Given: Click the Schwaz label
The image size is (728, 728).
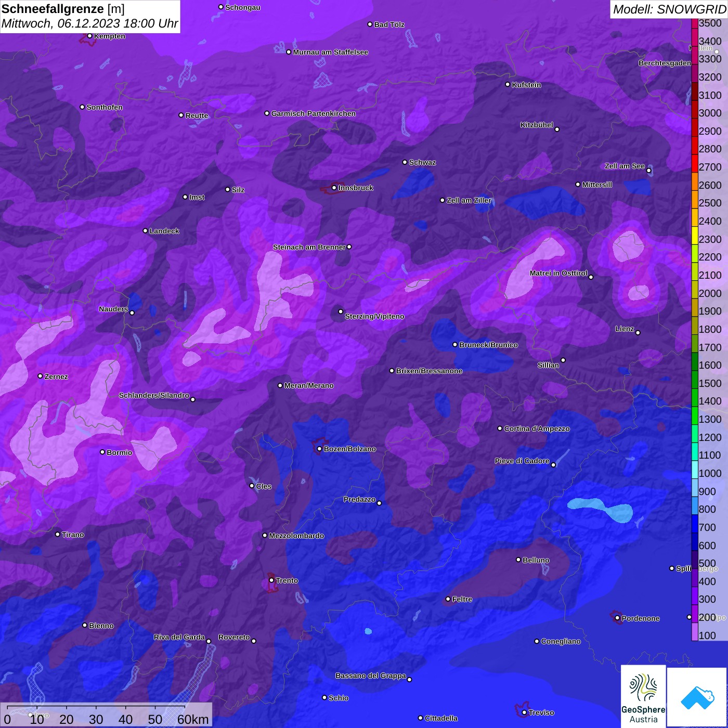Looking at the screenshot, I should click(x=422, y=162).
